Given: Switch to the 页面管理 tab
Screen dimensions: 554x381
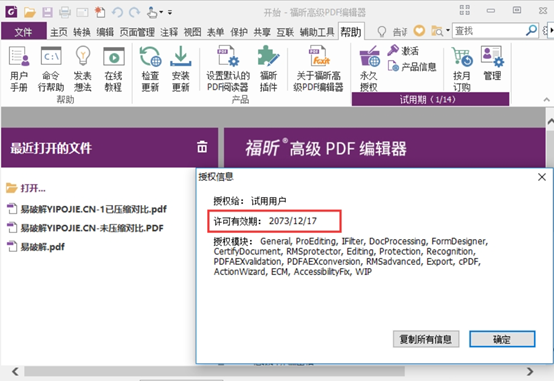Looking at the screenshot, I should click(x=137, y=32).
